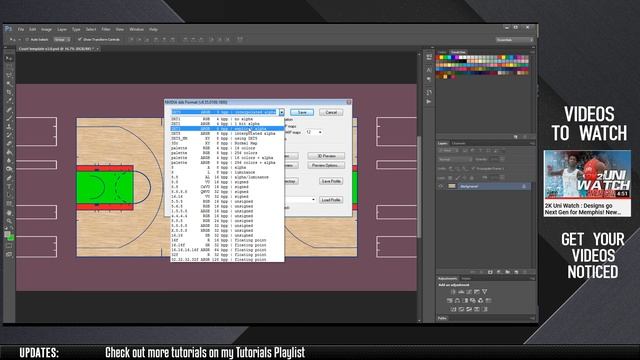Select the Pen tool
Screen dimensions: 640x360
click(9, 178)
